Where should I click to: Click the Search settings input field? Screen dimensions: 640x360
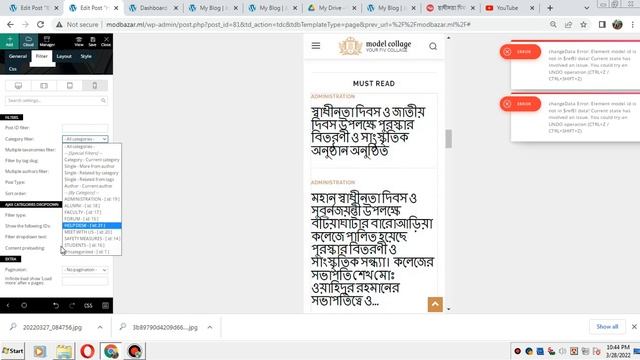[x=56, y=100]
